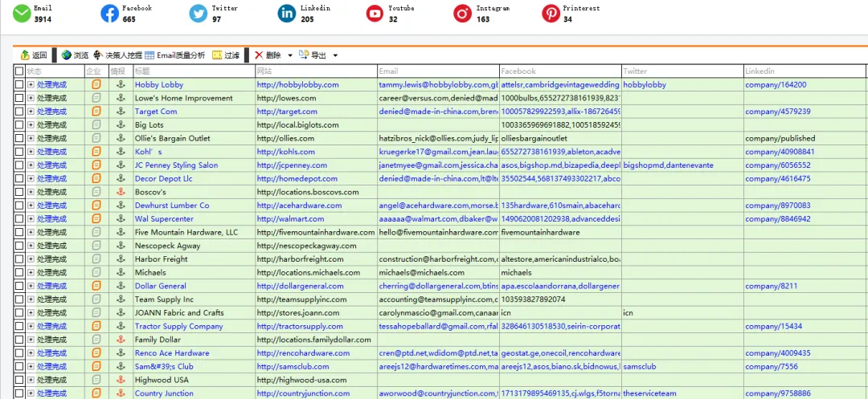The width and height of the screenshot is (868, 399).
Task: Open the http://hobbylobby.com link
Action: (298, 84)
